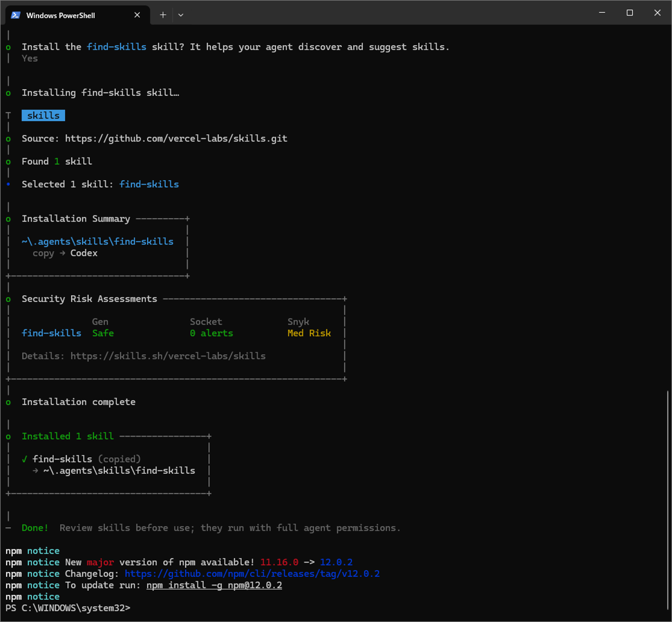672x622 pixels.
Task: Click the white ~\.agents\skills\find-skills destination path
Action: (119, 470)
